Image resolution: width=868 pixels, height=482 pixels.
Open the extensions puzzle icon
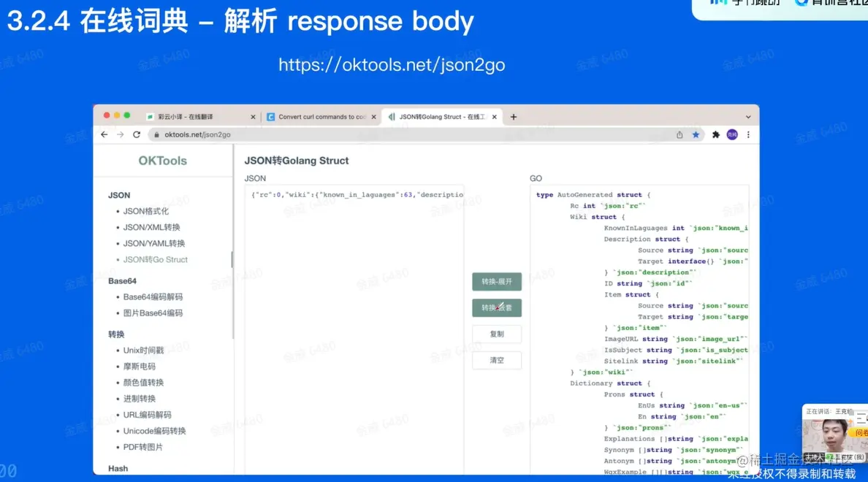point(716,134)
